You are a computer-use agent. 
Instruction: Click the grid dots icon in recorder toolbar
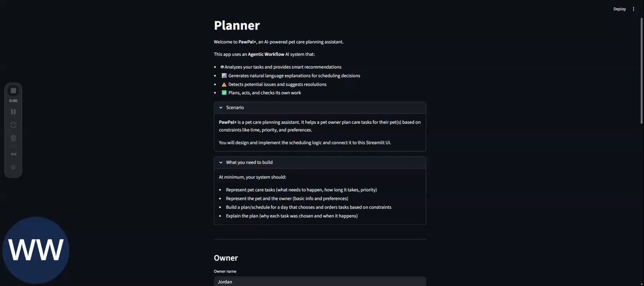pos(14,167)
